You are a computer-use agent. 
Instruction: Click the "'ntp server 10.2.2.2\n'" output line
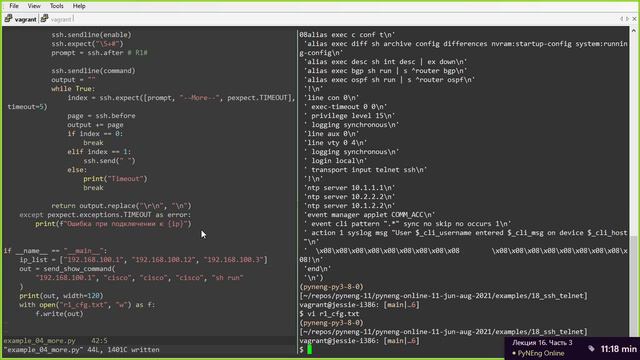(349, 197)
